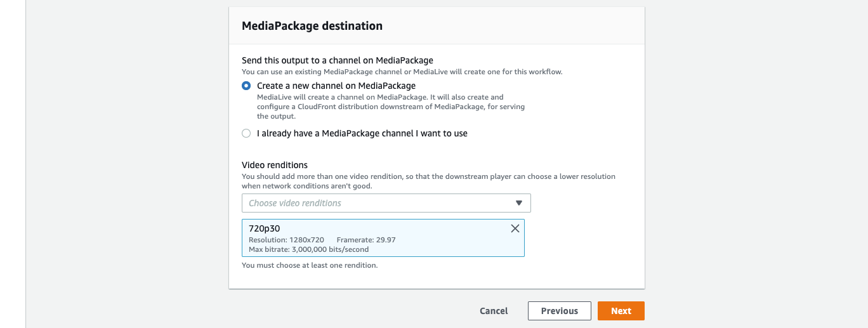Click the CloudFront distribution description under first option
The width and height of the screenshot is (868, 328).
point(390,107)
